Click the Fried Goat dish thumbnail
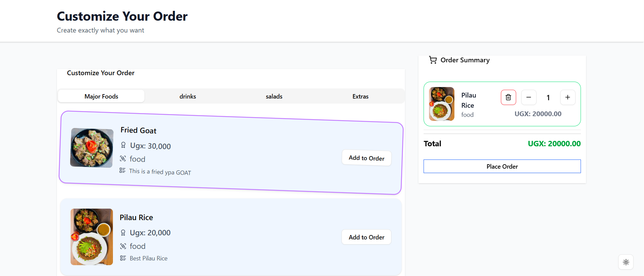Image resolution: width=644 pixels, height=276 pixels. point(92,148)
